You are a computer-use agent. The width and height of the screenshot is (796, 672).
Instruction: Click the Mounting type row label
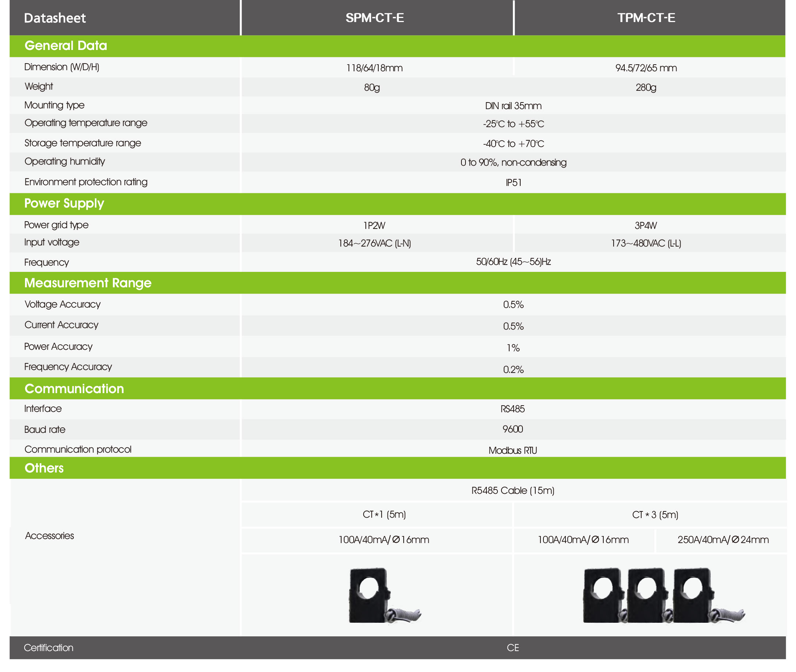coord(54,105)
